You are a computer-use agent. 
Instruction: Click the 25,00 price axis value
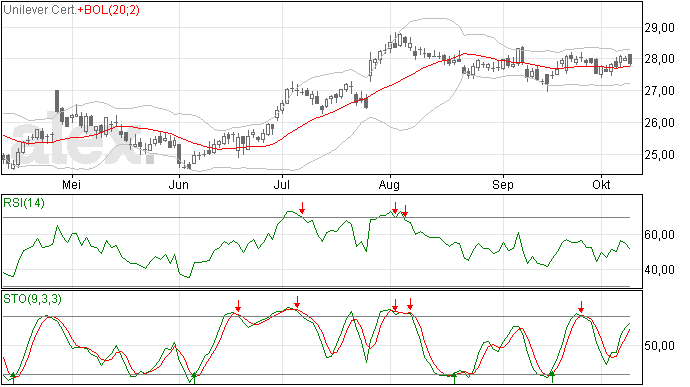[x=659, y=155]
